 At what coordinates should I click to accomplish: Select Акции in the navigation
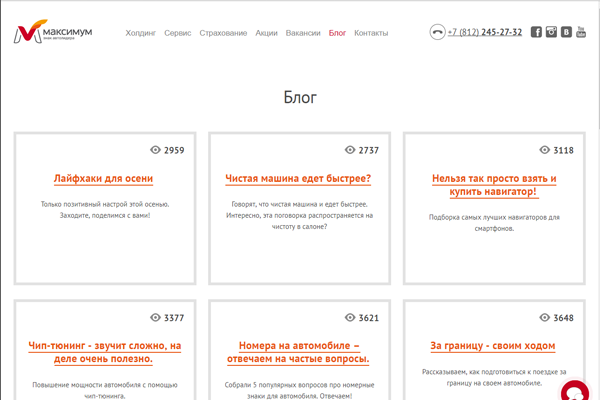click(x=266, y=33)
